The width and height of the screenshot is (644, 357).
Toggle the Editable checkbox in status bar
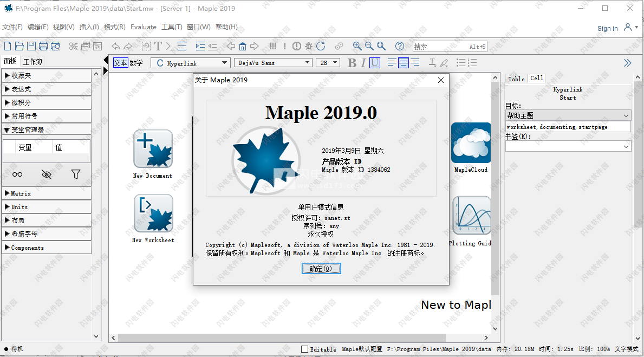[304, 349]
